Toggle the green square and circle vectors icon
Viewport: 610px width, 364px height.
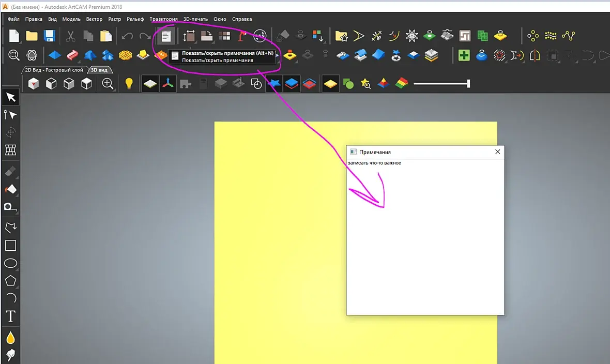[x=348, y=84]
